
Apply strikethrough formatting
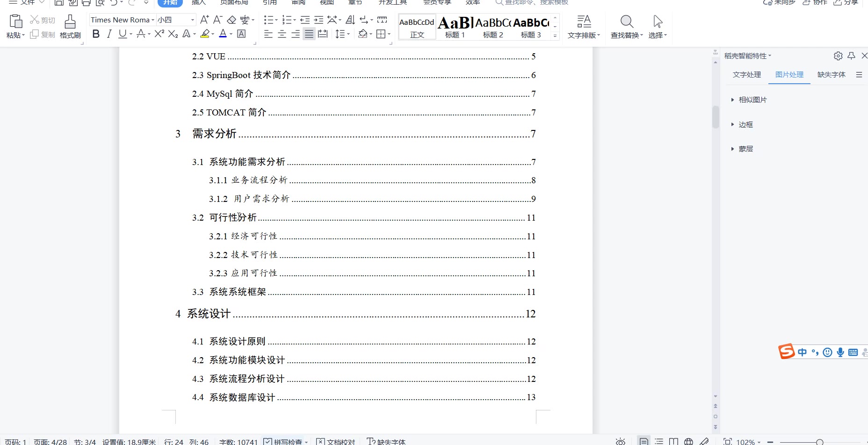pyautogui.click(x=141, y=34)
